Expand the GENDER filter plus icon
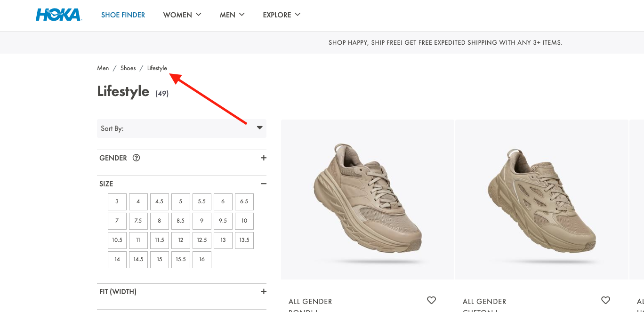The height and width of the screenshot is (312, 644). pyautogui.click(x=264, y=158)
